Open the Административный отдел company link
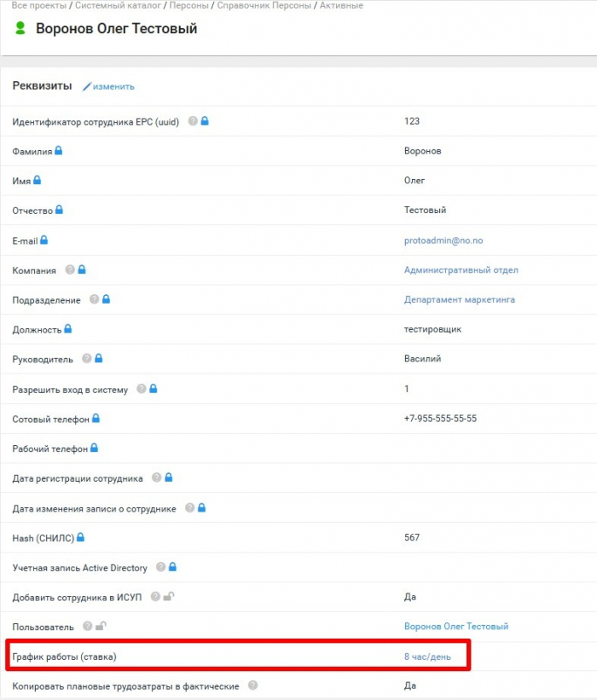This screenshot has height=700, width=597. (461, 270)
